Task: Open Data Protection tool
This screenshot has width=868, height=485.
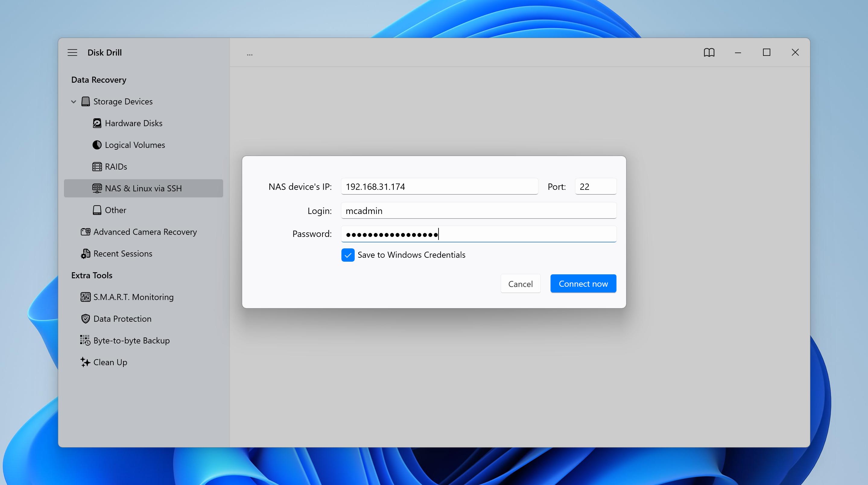Action: coord(144,319)
